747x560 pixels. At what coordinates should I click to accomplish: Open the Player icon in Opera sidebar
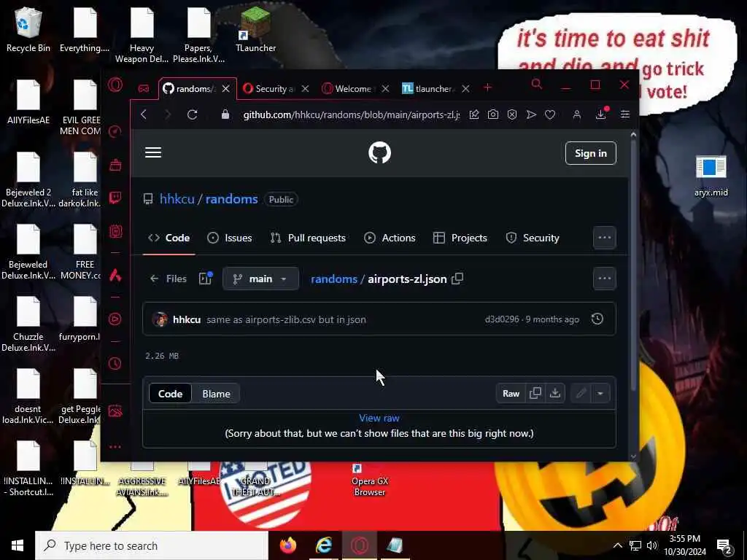[115, 319]
